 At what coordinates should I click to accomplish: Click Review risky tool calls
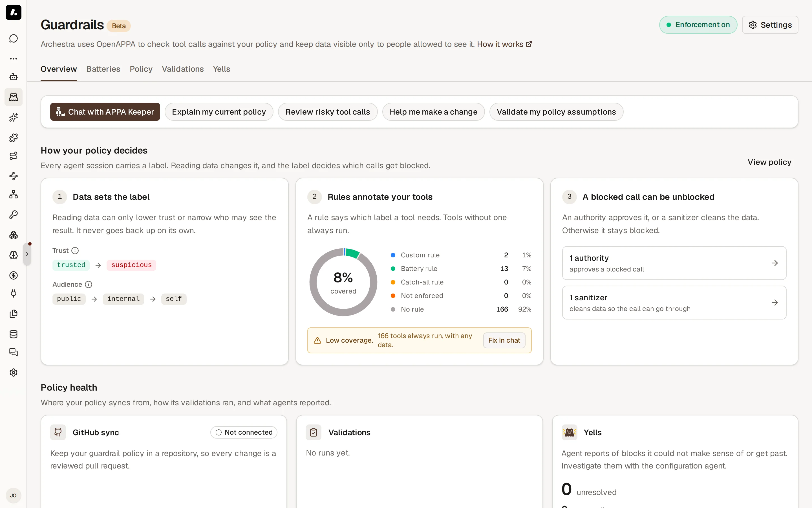[x=328, y=112]
